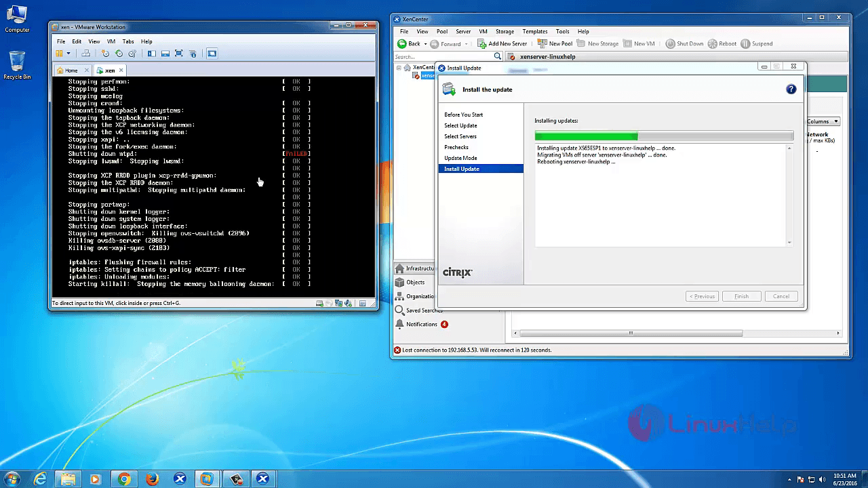
Task: Open the VMware Edit menu
Action: click(x=77, y=41)
